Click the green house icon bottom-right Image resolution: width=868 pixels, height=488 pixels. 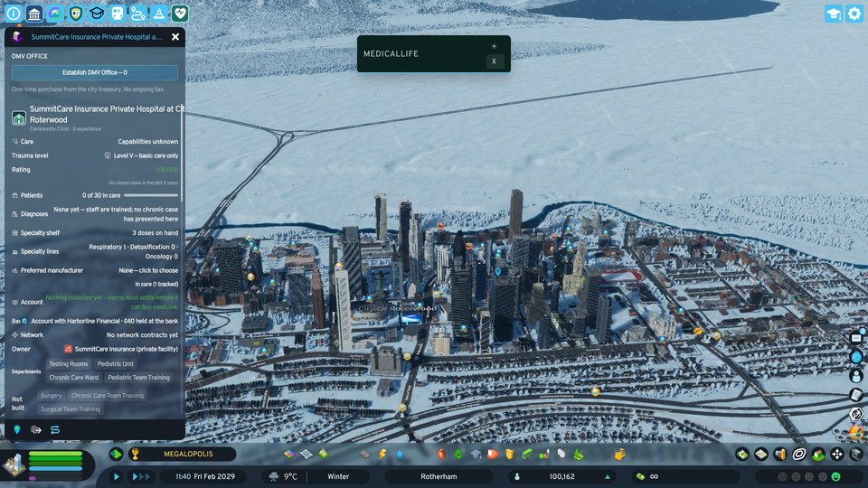818,455
